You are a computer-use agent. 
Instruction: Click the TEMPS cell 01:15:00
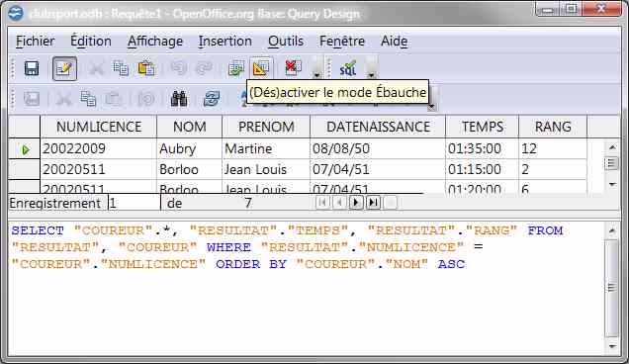click(x=483, y=169)
